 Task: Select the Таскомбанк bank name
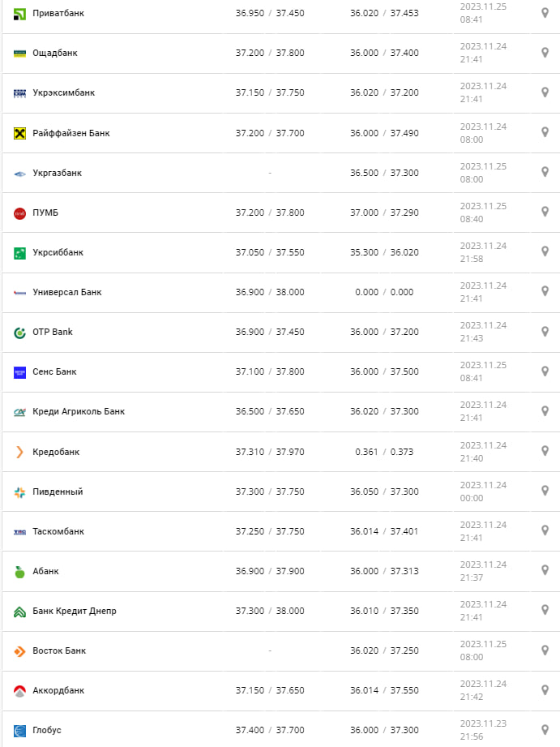(x=58, y=532)
